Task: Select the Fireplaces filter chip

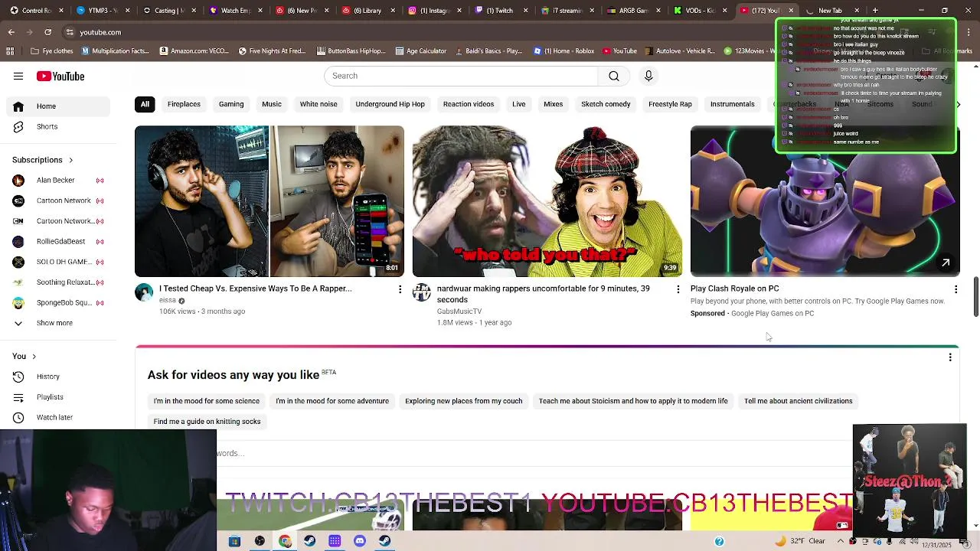Action: (x=184, y=104)
